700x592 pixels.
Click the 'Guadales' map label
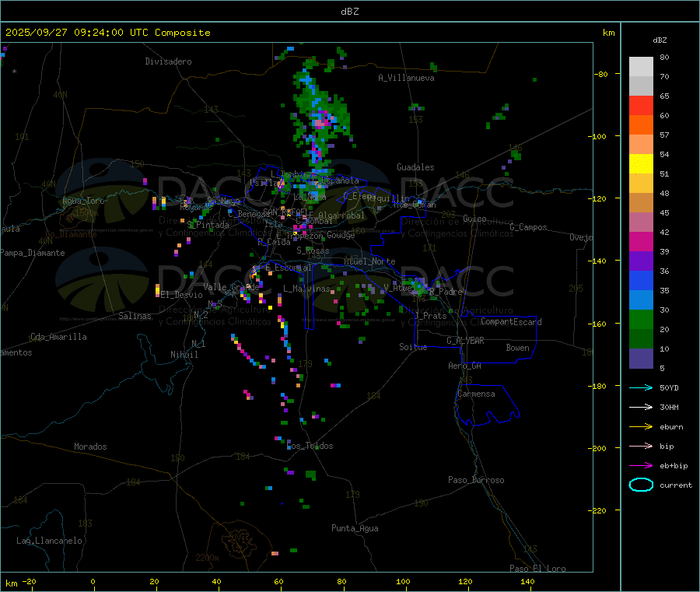[x=415, y=167]
